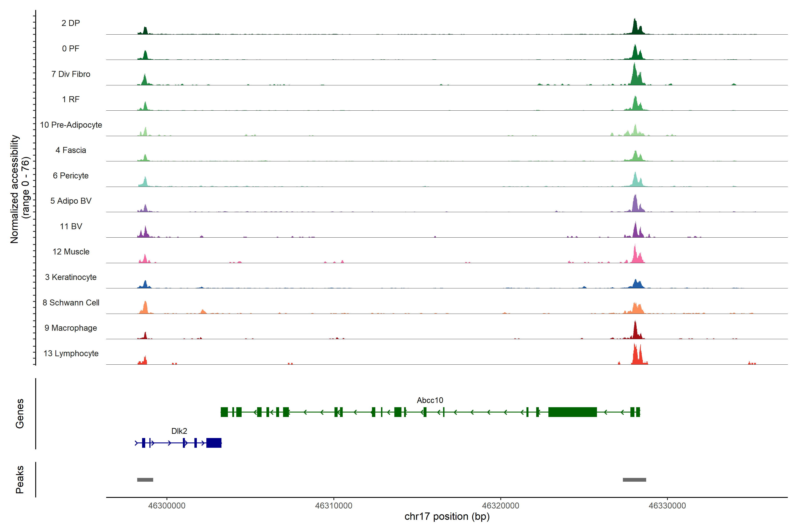Image resolution: width=798 pixels, height=532 pixels.
Task: Click the 0 PF track label
Action: (70, 49)
